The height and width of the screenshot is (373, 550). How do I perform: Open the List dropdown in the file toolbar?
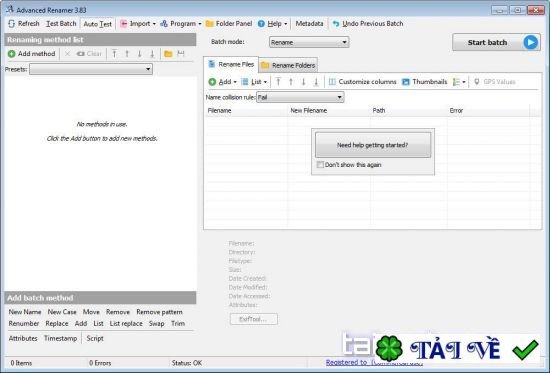(254, 82)
